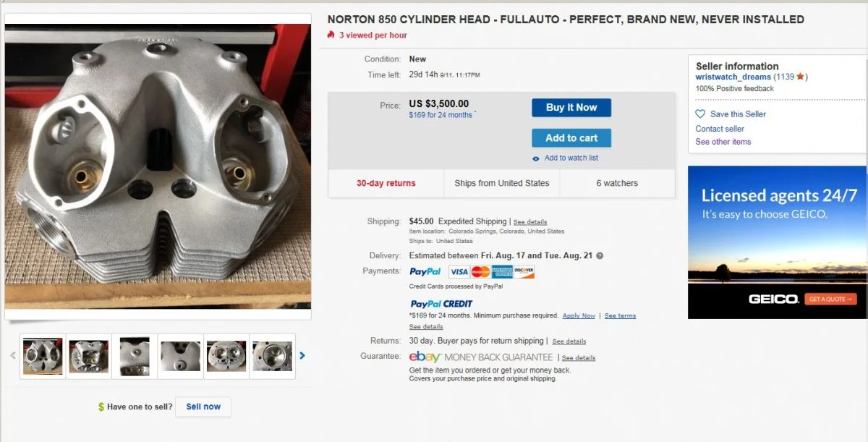Select the 'Ships from United States' tab
This screenshot has height=442, width=868.
[501, 183]
